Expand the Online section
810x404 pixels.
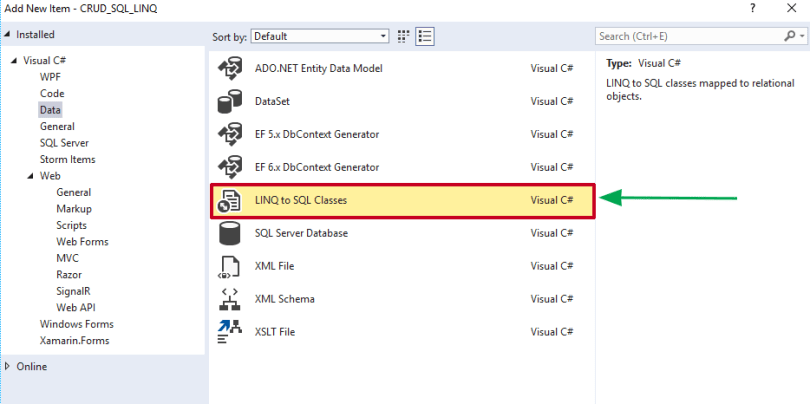pyautogui.click(x=7, y=366)
